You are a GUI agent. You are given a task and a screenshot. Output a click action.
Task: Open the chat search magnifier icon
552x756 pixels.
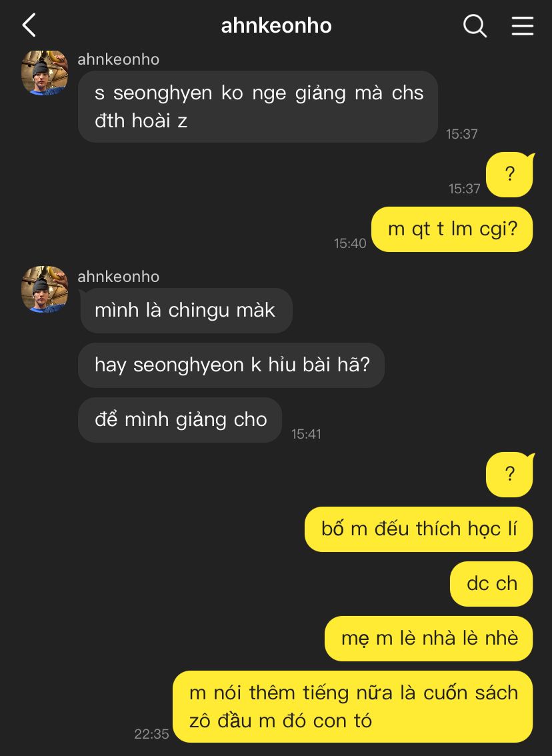point(475,26)
